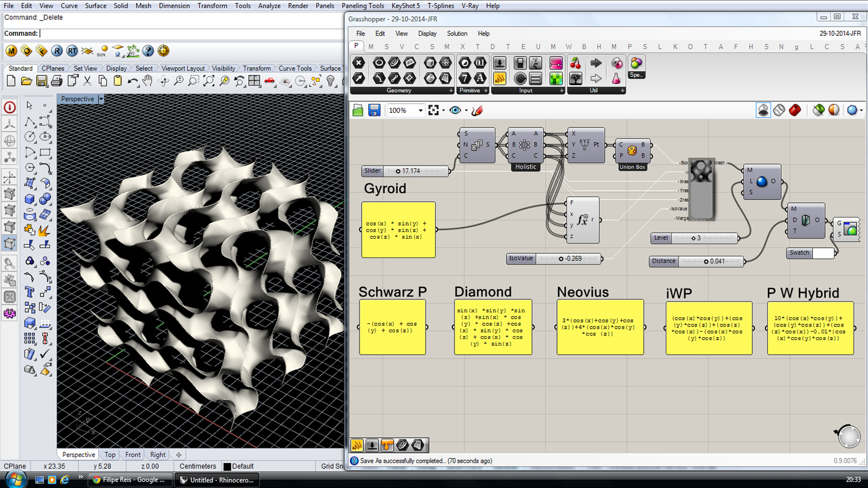Screen dimensions: 868x488
Task: Expand the Primitive panel
Action: 484,91
